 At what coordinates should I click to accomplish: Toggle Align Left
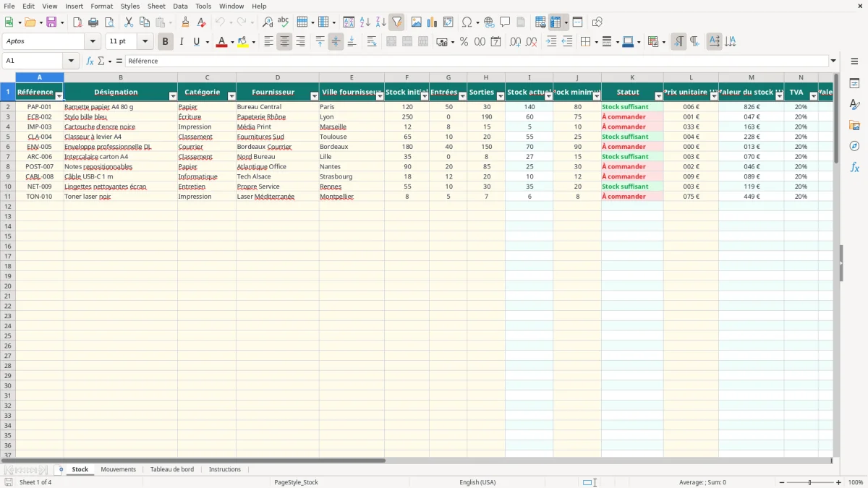point(268,42)
